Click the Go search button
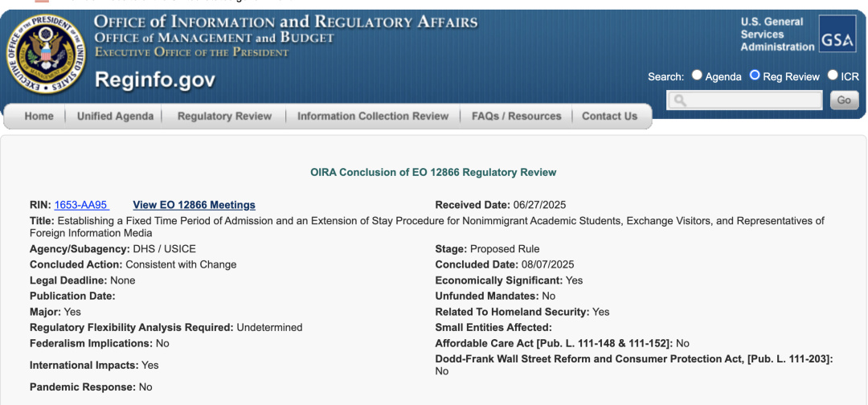 844,100
